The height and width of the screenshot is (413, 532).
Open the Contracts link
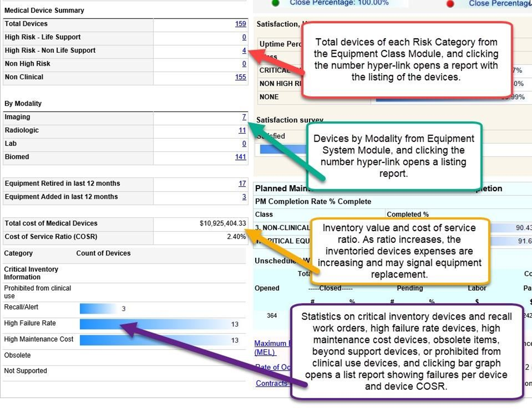[x=271, y=383]
